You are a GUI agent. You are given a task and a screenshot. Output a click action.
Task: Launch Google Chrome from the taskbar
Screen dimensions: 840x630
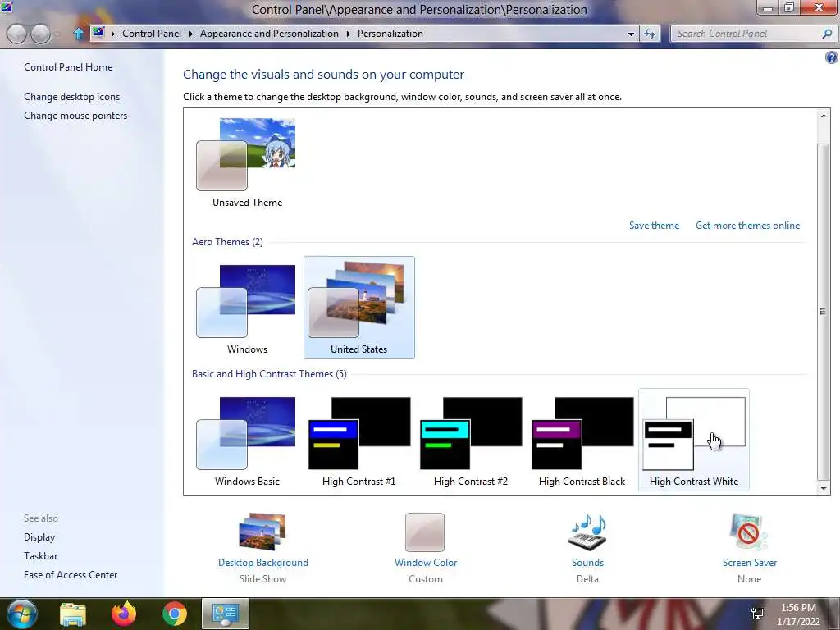(x=175, y=614)
